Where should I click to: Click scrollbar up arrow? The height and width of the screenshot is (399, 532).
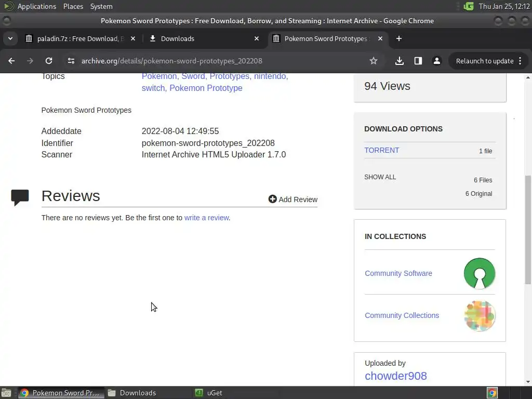point(528,78)
